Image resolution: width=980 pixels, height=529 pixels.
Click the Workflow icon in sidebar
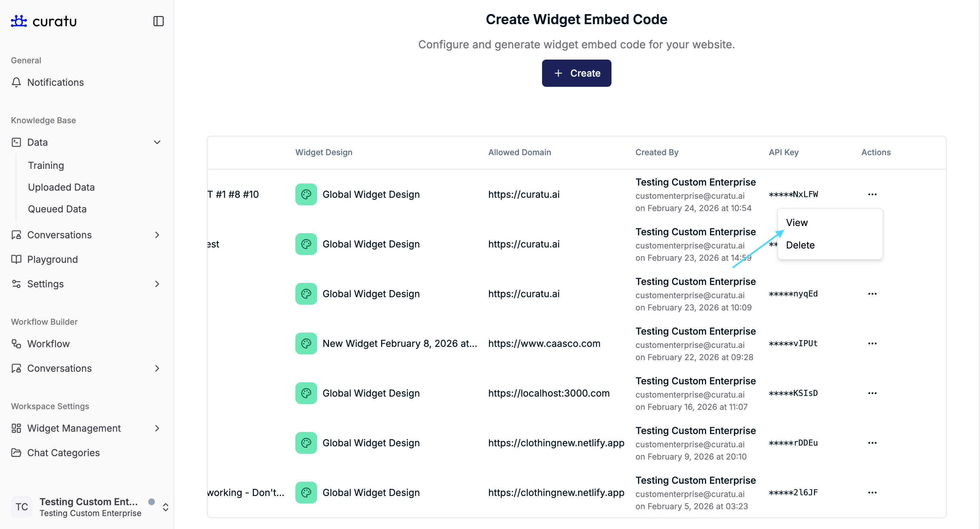tap(16, 344)
